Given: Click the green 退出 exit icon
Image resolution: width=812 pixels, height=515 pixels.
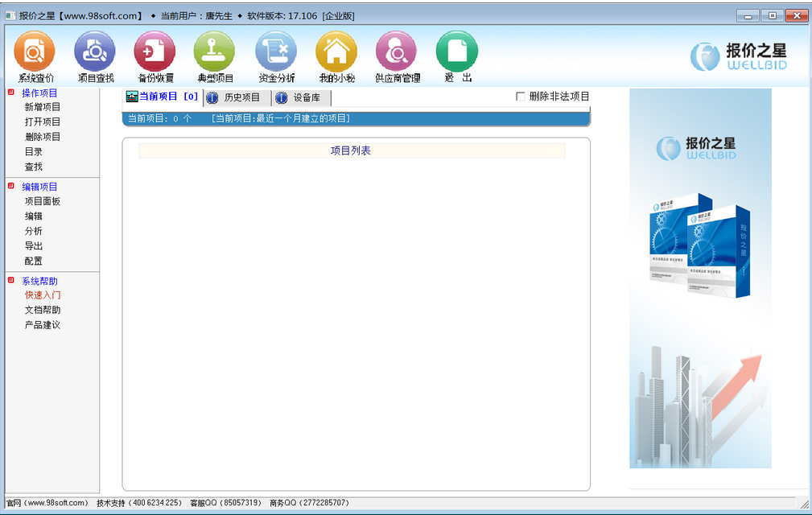Looking at the screenshot, I should 457,51.
